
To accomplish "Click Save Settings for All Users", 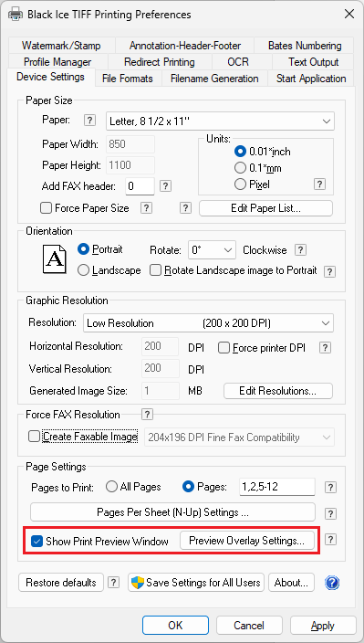I will pos(196,583).
